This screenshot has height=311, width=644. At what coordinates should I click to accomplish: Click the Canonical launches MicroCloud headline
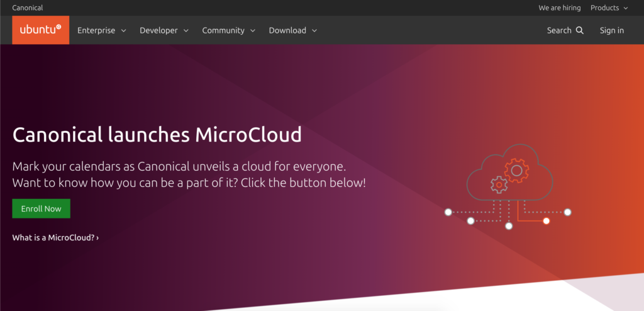click(x=157, y=135)
